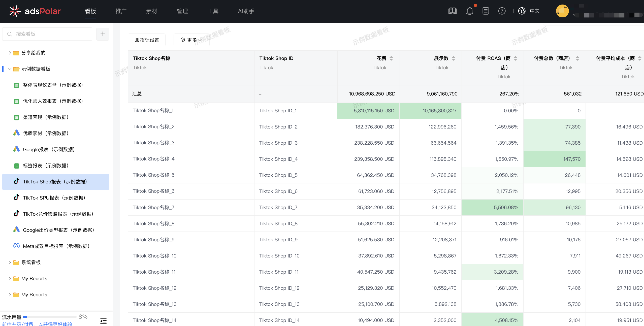The image size is (644, 326).
Task: Click the book guide icon in header
Action: click(x=453, y=11)
